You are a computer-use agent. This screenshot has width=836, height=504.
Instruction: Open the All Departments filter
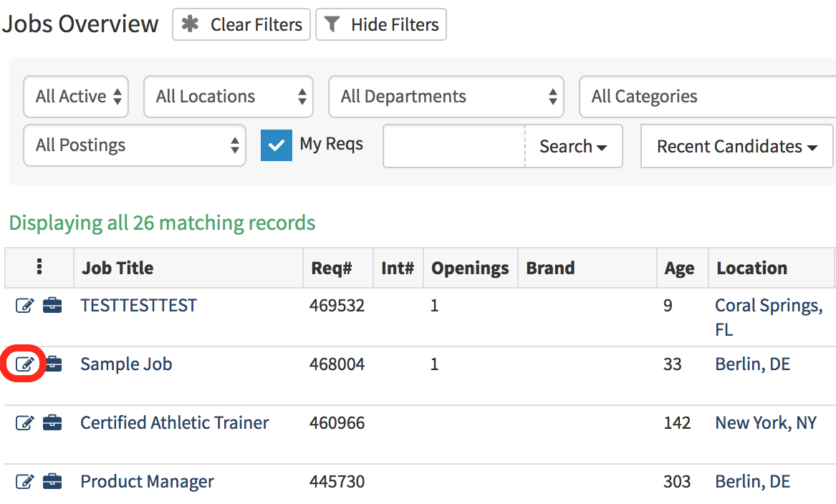pyautogui.click(x=446, y=97)
